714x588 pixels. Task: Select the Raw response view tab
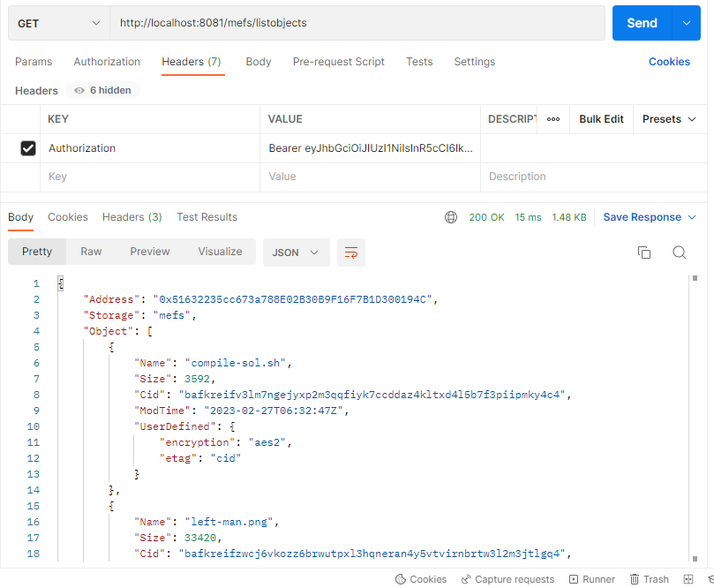[x=91, y=252]
